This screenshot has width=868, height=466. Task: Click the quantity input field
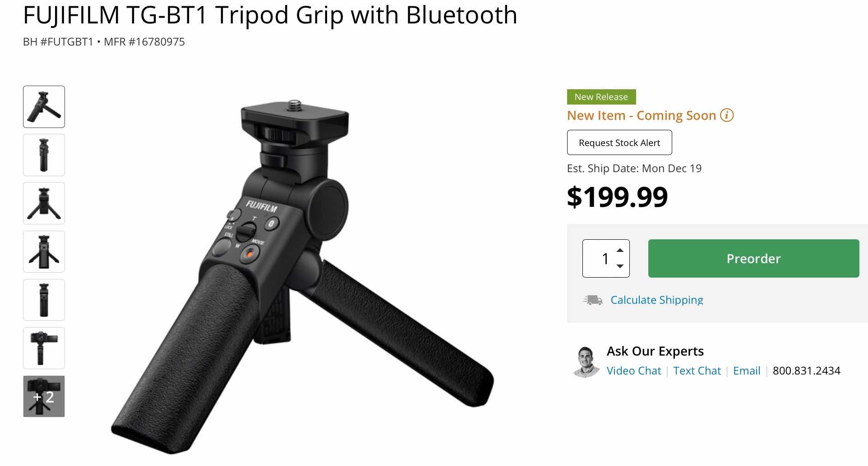(606, 258)
